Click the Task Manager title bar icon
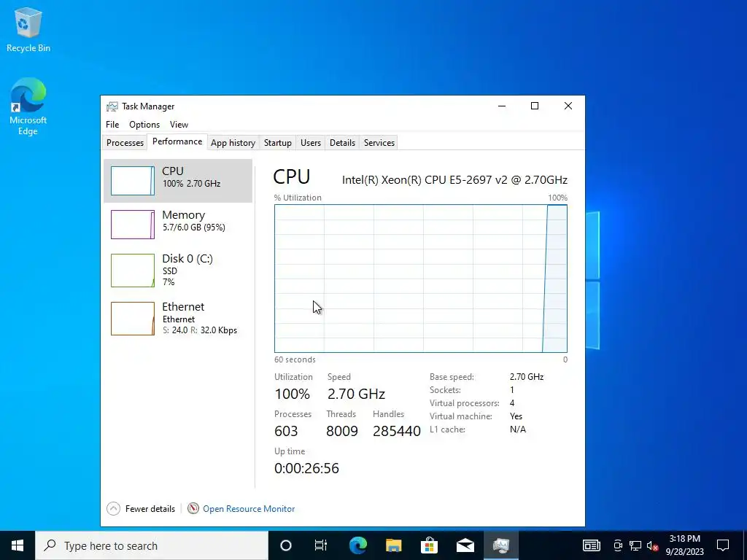This screenshot has height=560, width=747. pyautogui.click(x=112, y=106)
